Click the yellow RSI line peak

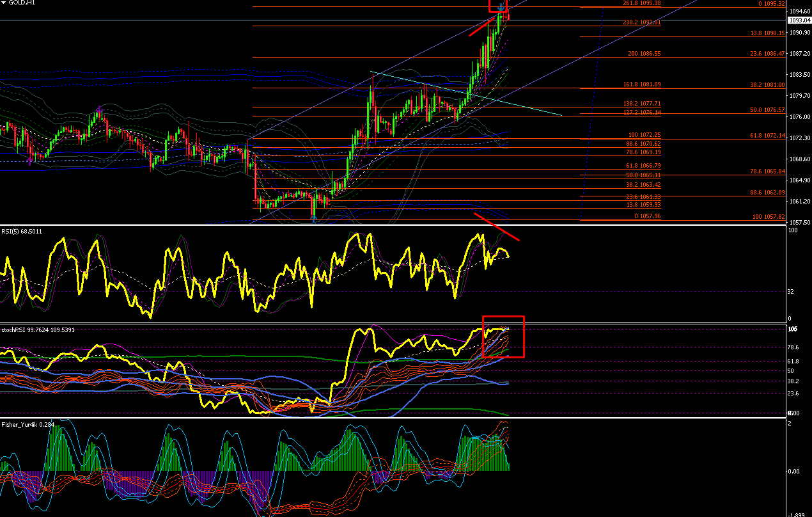point(358,235)
